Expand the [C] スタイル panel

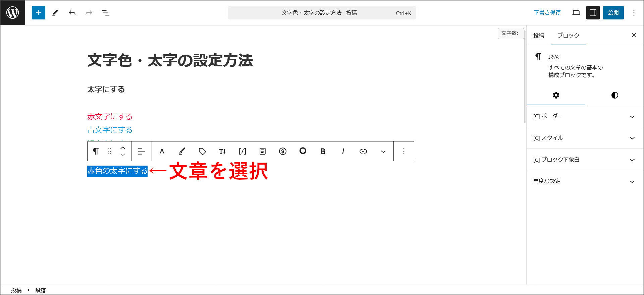coord(585,138)
